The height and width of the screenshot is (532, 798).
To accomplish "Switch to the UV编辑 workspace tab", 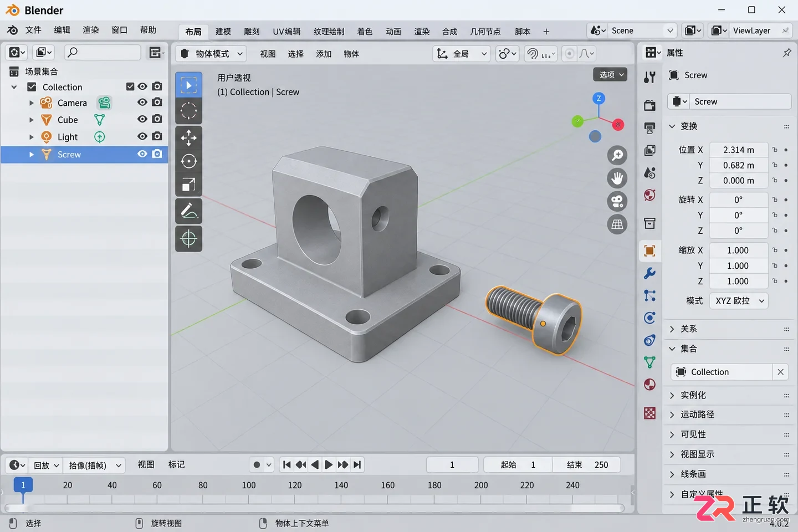I will pos(287,32).
